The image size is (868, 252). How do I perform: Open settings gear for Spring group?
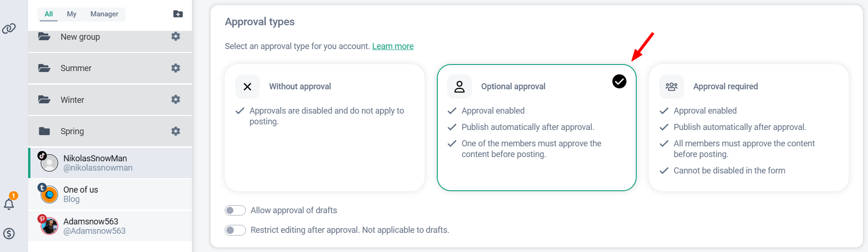tap(176, 131)
